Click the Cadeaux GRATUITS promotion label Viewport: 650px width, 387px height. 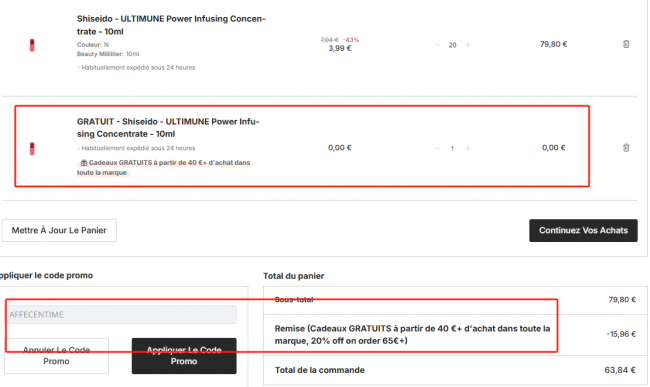click(163, 167)
